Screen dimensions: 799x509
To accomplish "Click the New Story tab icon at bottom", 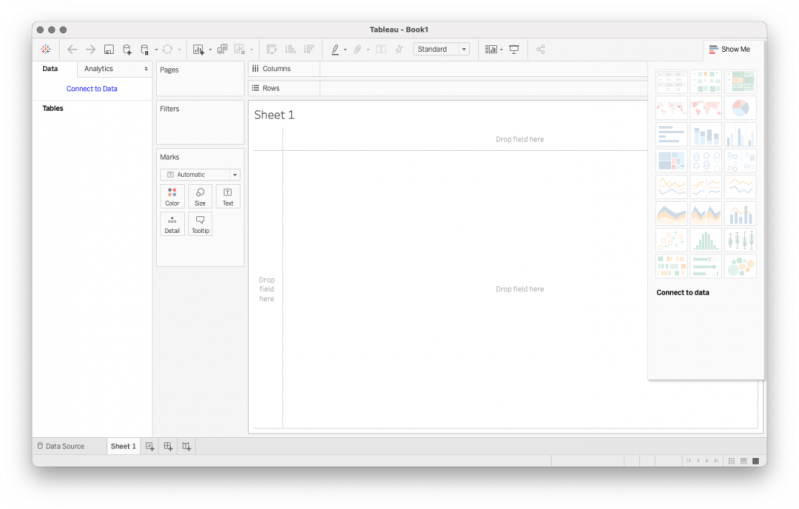I will (187, 446).
